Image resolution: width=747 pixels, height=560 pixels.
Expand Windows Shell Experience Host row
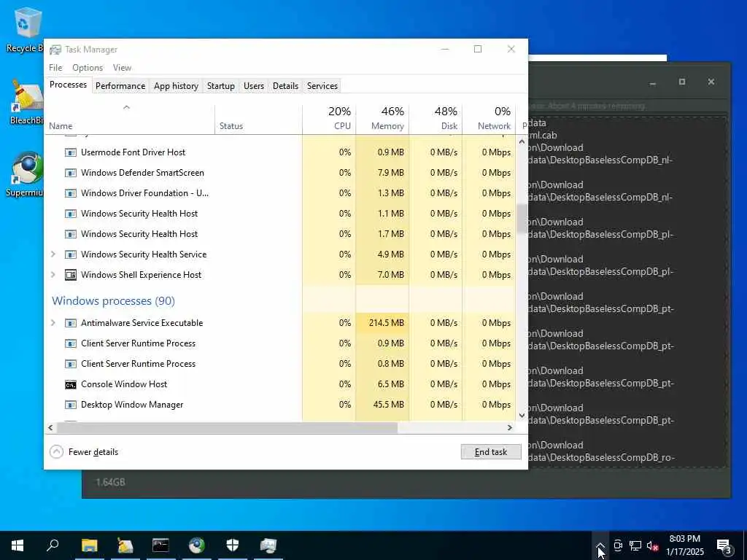(x=53, y=275)
